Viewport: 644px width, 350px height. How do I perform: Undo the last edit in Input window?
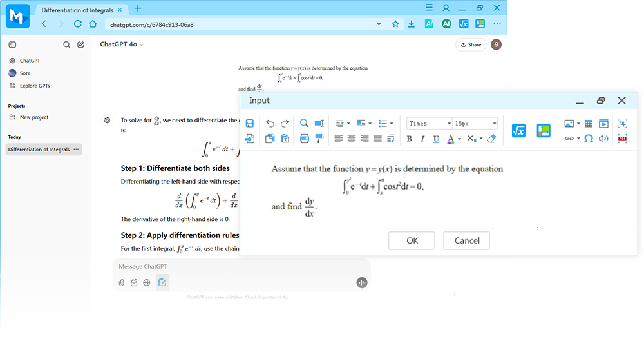coord(270,123)
